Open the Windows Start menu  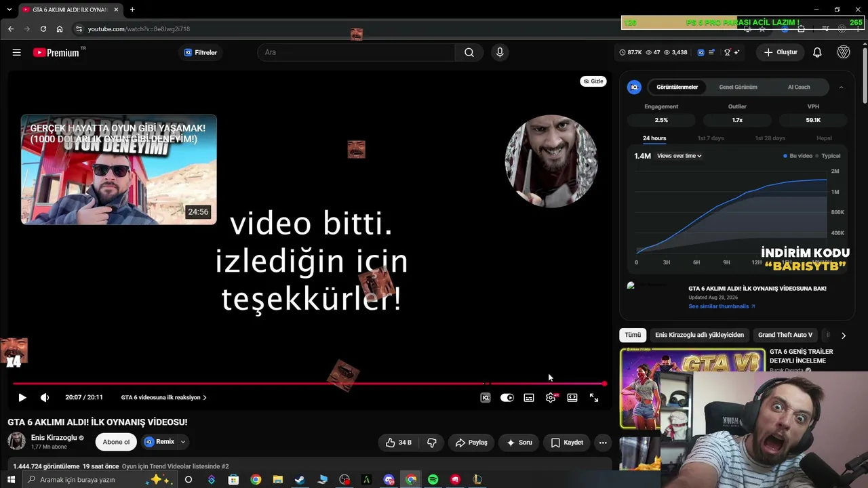(11, 480)
